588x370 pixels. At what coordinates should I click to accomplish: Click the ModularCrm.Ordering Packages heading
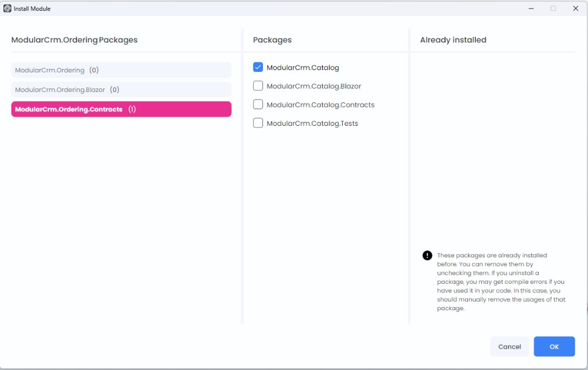(x=74, y=40)
